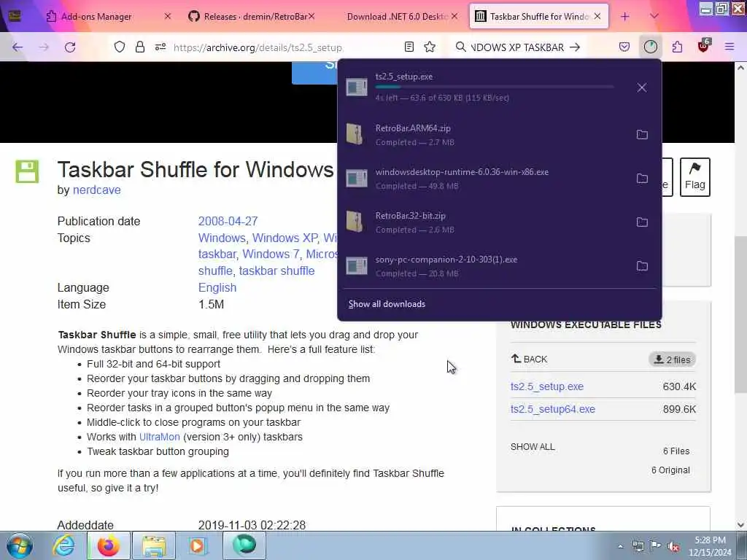747x560 pixels.
Task: Open the Extensions puzzle icon
Action: (x=677, y=47)
